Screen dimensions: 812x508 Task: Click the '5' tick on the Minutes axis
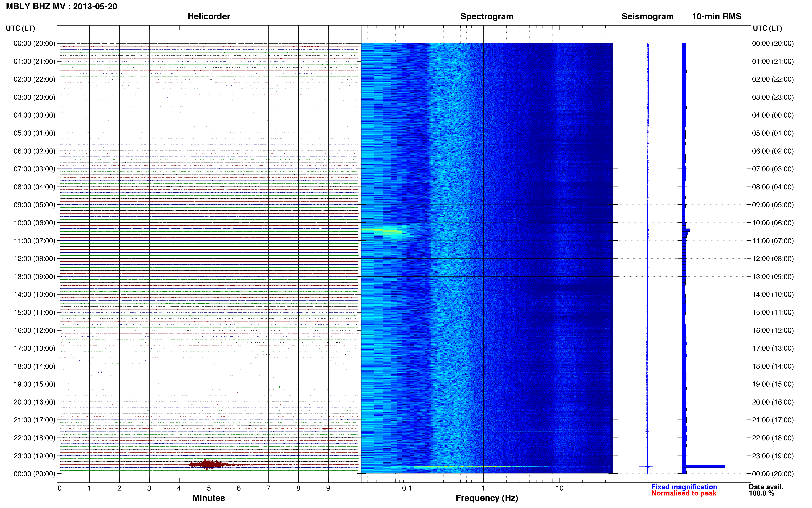(209, 488)
